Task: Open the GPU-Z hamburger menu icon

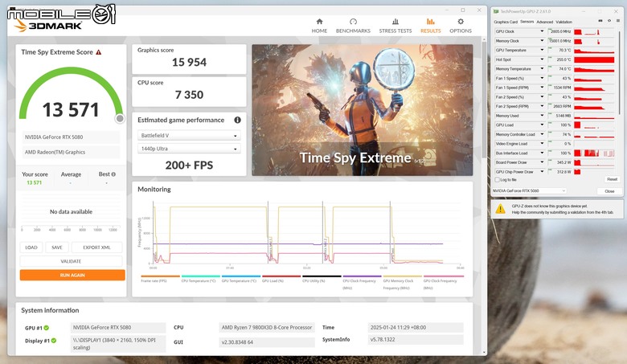Action: (x=618, y=21)
